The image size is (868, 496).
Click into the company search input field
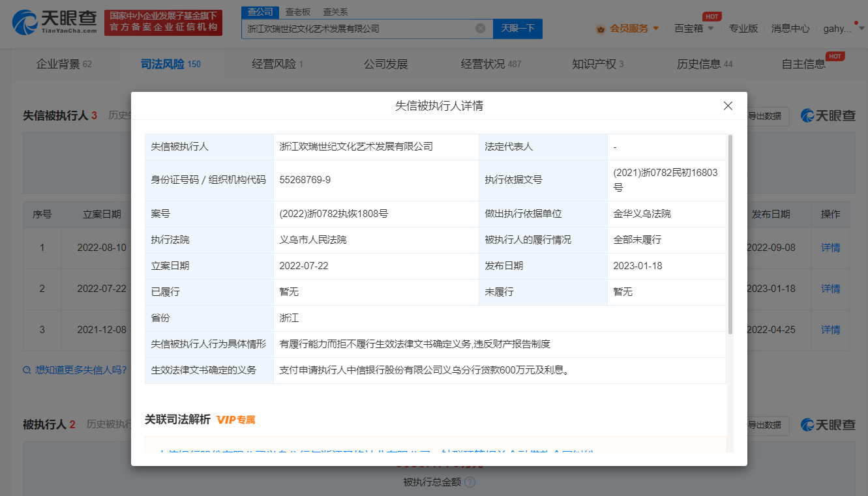coord(359,29)
